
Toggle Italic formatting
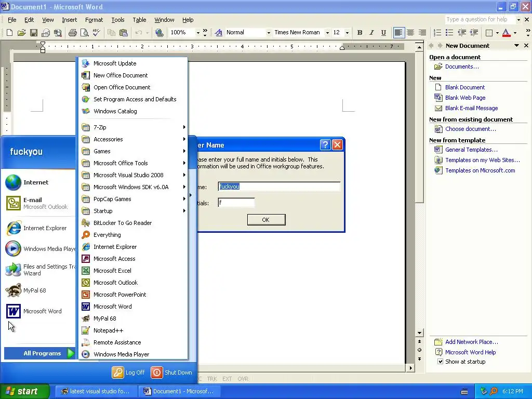pos(371,33)
